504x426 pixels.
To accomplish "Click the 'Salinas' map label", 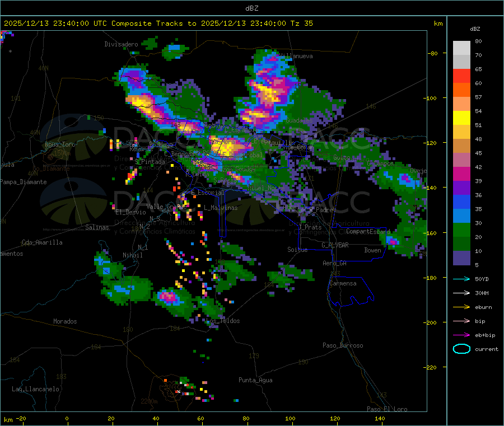I will pyautogui.click(x=97, y=227).
